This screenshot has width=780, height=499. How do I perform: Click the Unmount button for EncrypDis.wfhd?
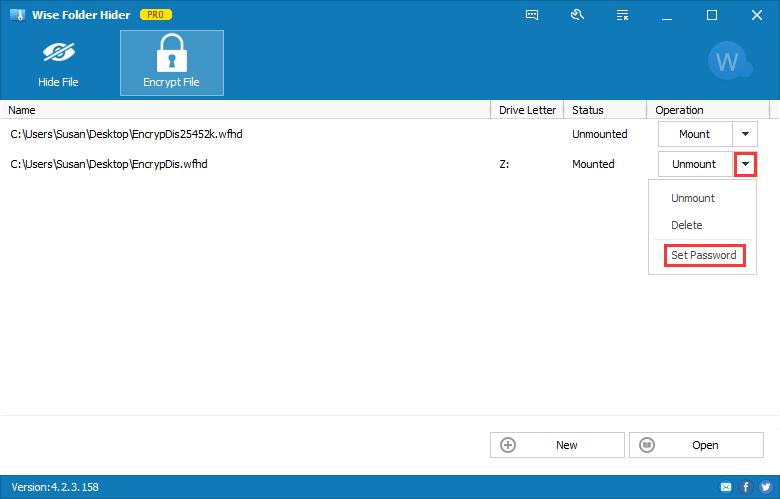[x=695, y=164]
